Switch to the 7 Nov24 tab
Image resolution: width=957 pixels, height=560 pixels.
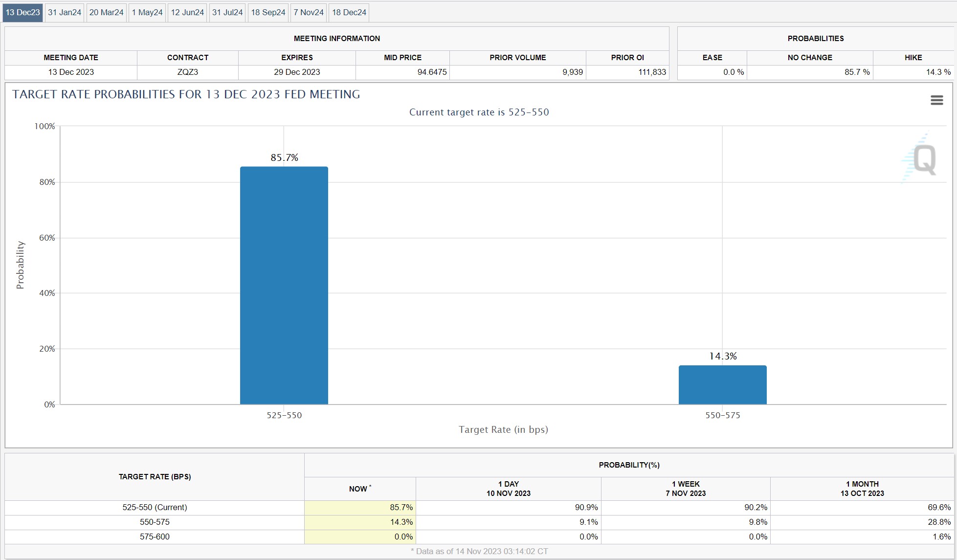click(309, 12)
